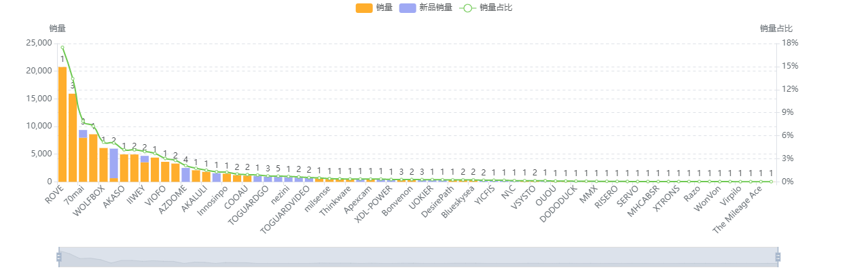Click the purple 新品销量 legend swatch
This screenshot has height=272, width=868.
[408, 7]
